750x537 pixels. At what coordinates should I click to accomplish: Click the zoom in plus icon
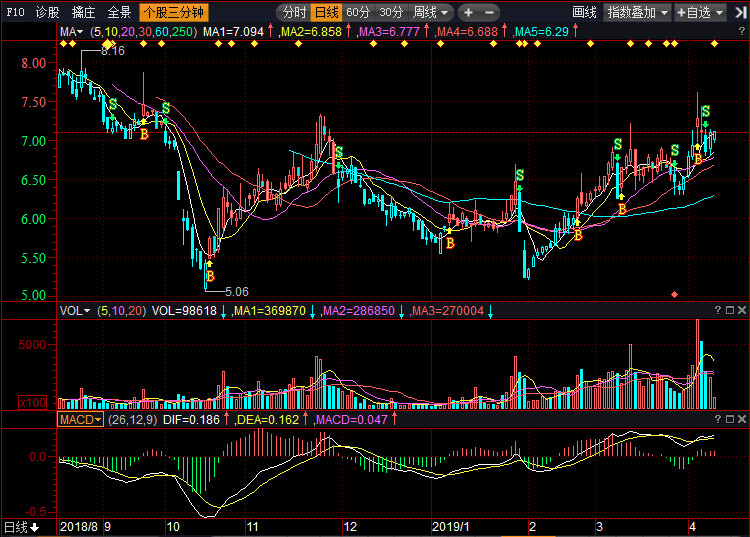[x=469, y=13]
